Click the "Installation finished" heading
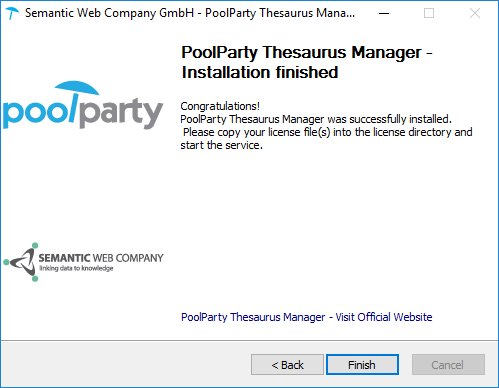Image resolution: width=499 pixels, height=388 pixels. (x=260, y=72)
